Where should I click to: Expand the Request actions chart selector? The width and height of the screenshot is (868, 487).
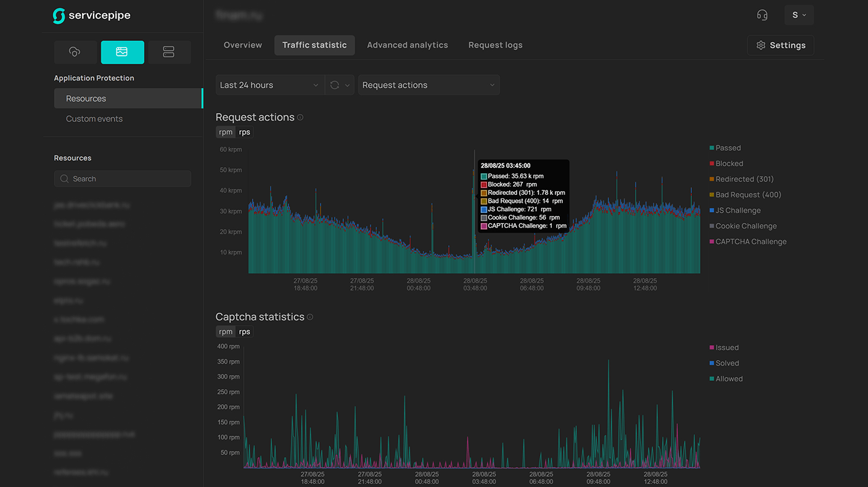click(x=428, y=85)
